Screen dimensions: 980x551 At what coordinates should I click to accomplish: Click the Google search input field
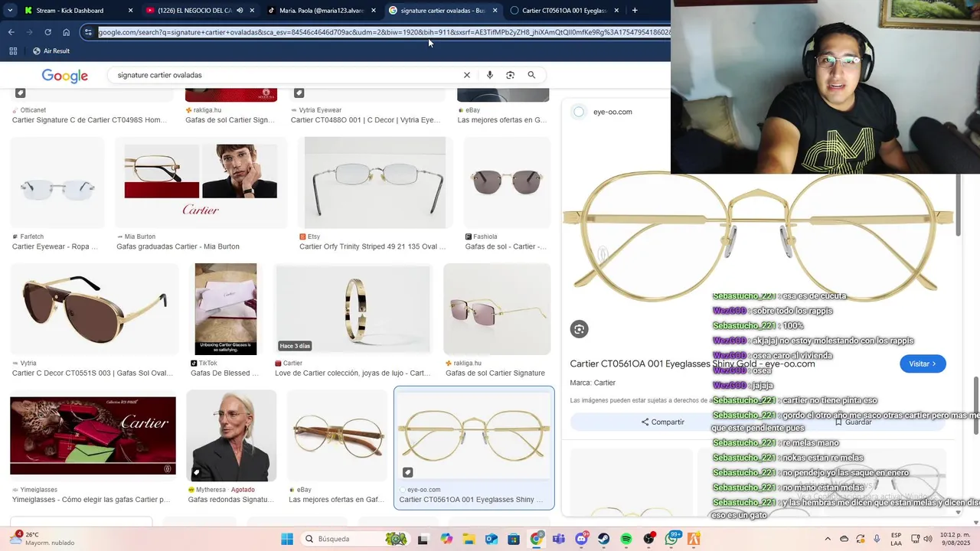click(x=287, y=75)
